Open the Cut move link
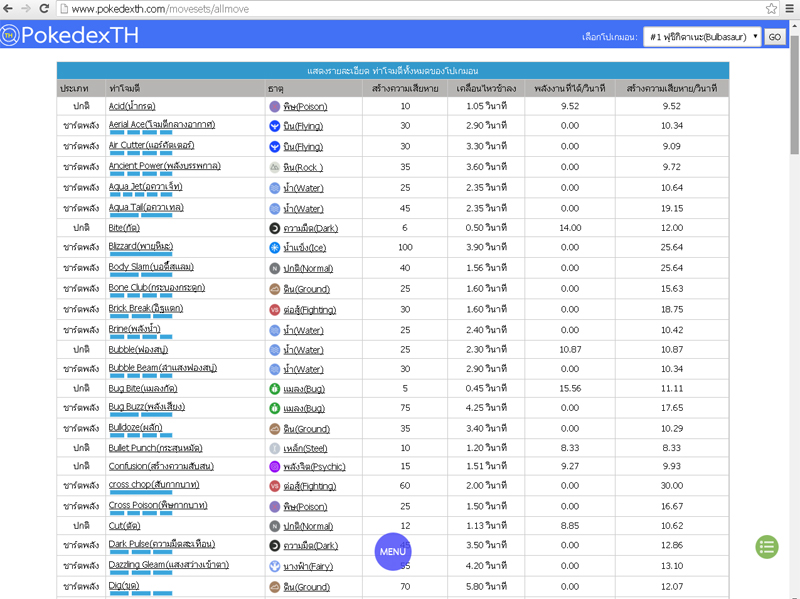 tap(124, 526)
